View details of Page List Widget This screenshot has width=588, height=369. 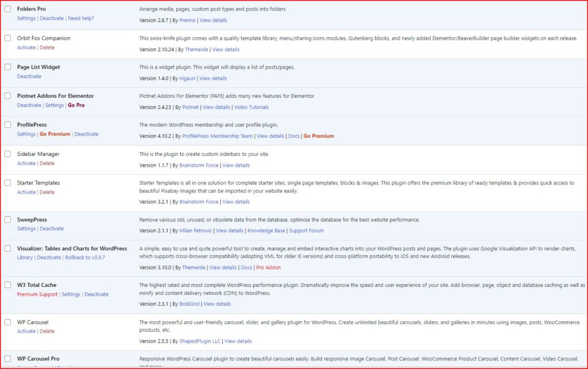coord(213,78)
